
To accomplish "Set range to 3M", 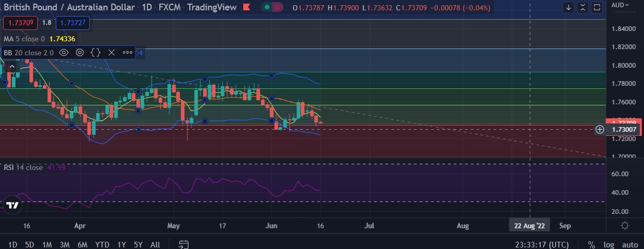I will (65, 244).
